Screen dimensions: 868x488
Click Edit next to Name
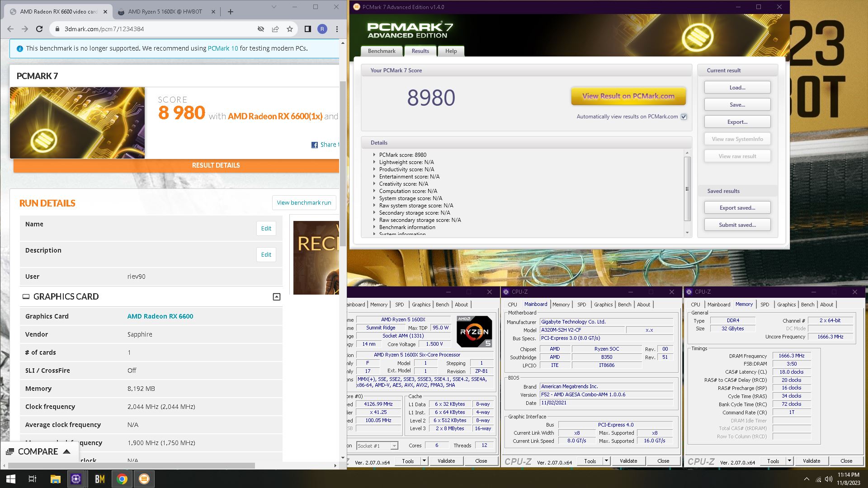266,229
